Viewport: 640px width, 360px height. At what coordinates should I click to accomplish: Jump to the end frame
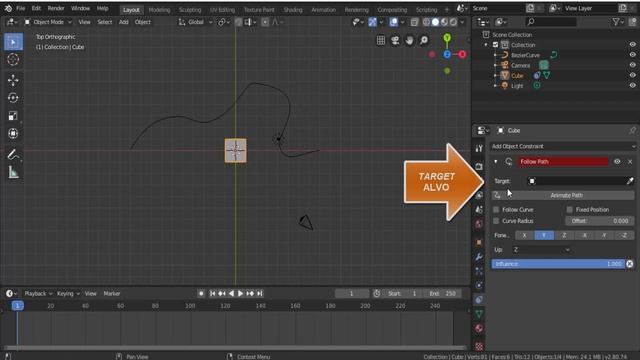tap(260, 293)
